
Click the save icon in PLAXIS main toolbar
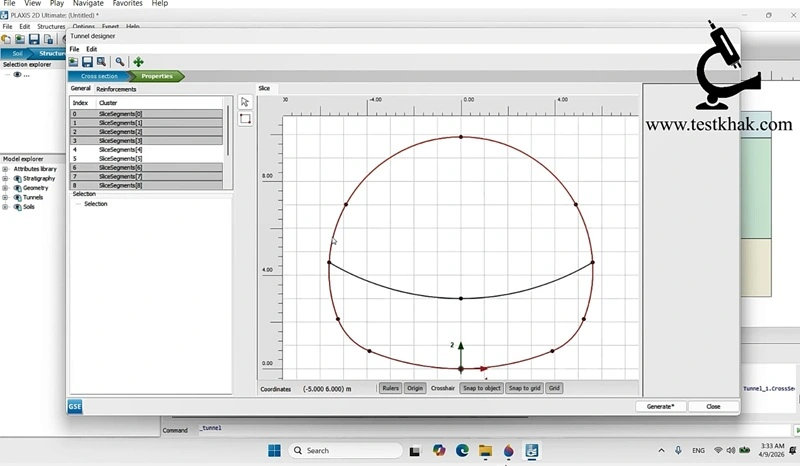pyautogui.click(x=34, y=39)
